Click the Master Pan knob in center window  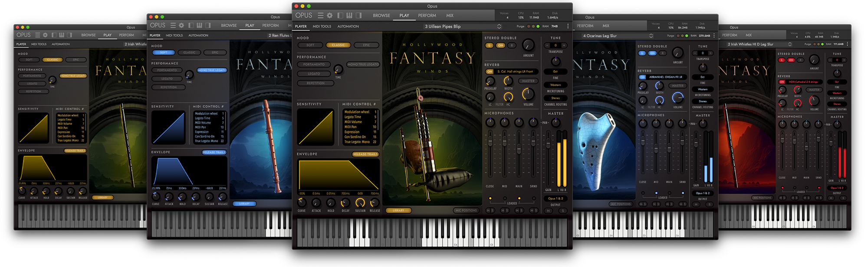pyautogui.click(x=556, y=123)
